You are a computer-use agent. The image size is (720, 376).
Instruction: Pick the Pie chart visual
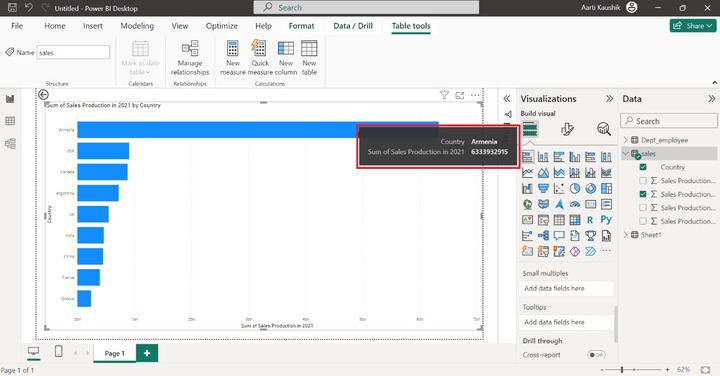(575, 188)
